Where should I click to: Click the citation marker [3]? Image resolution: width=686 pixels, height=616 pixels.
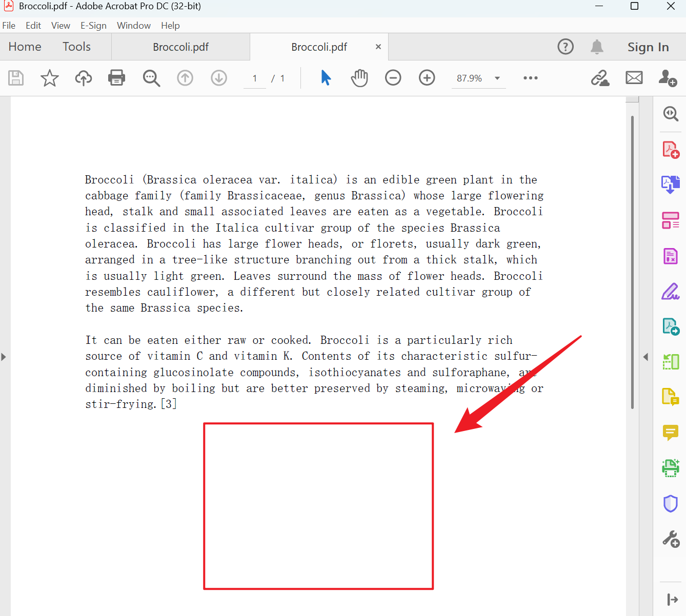(x=169, y=404)
